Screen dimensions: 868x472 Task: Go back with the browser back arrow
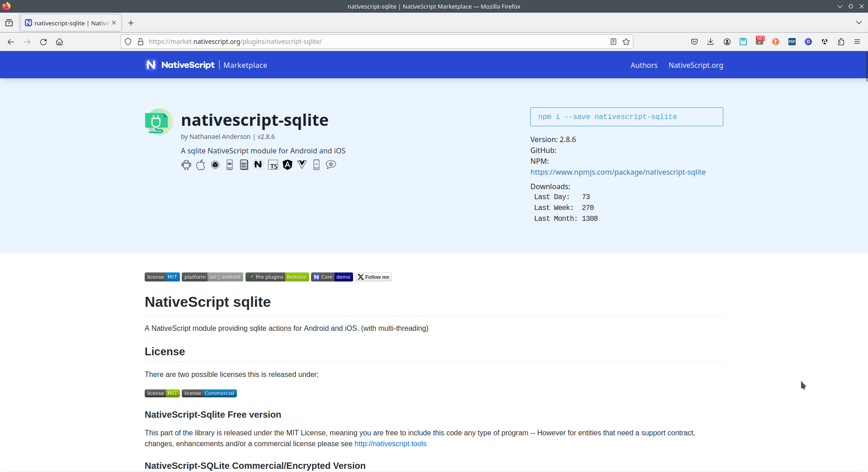[x=11, y=42]
